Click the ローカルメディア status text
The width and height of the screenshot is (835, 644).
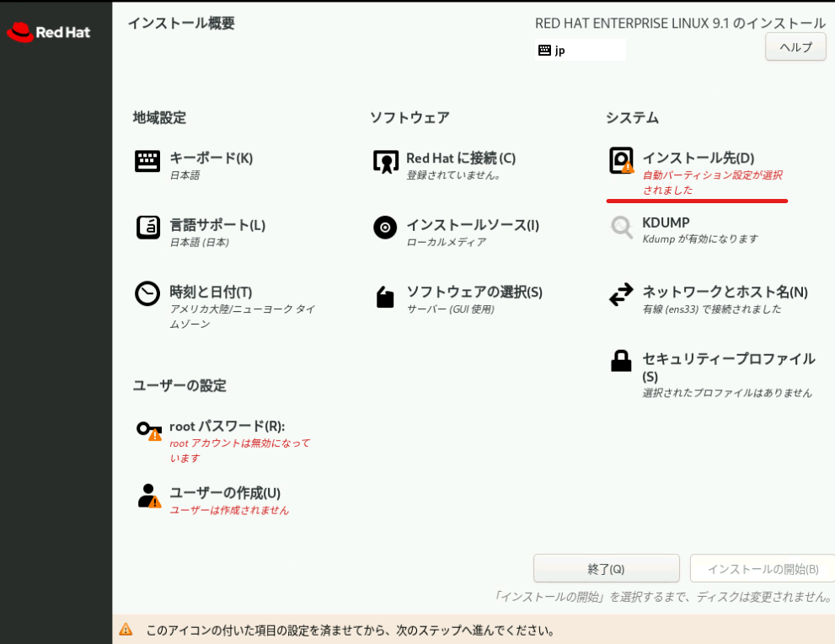click(447, 242)
